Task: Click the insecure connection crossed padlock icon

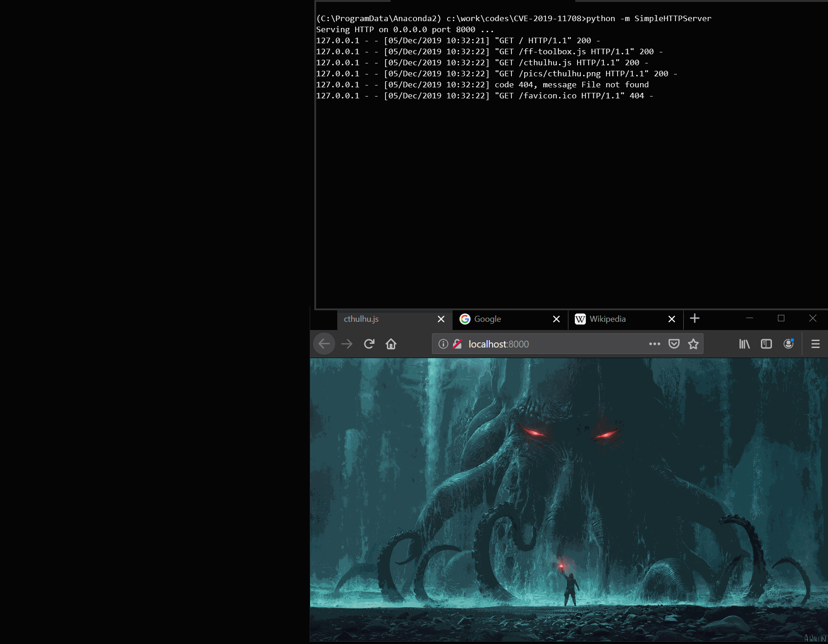Action: (457, 344)
